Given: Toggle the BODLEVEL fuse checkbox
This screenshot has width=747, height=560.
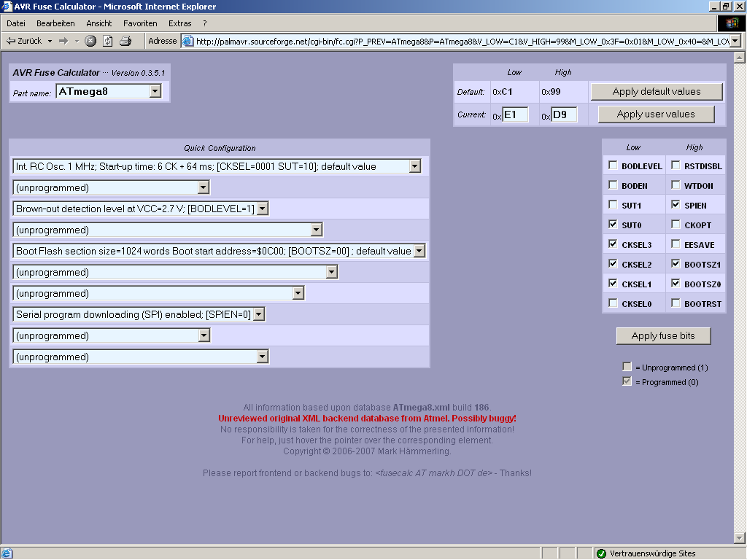Looking at the screenshot, I should coord(613,166).
